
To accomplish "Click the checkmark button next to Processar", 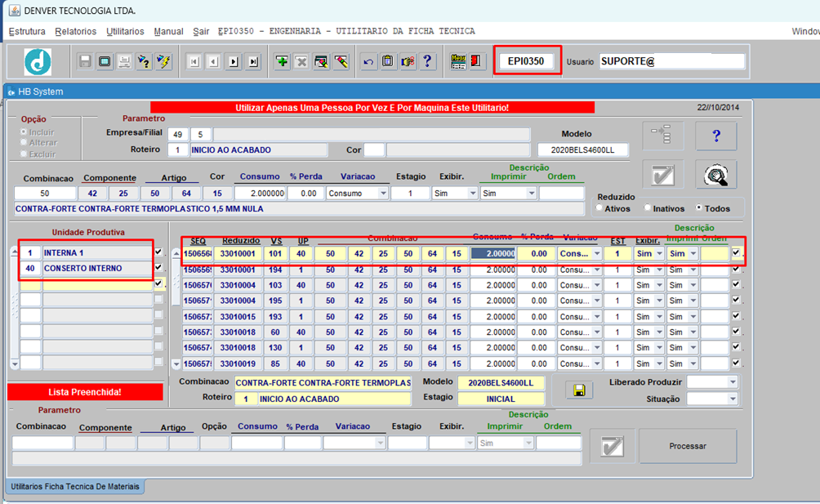I will 612,446.
